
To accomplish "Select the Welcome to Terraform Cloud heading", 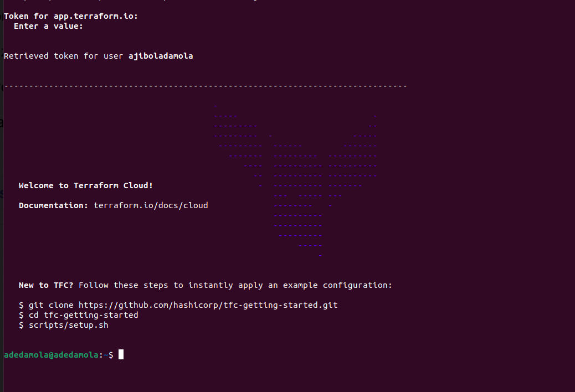I will [x=86, y=185].
